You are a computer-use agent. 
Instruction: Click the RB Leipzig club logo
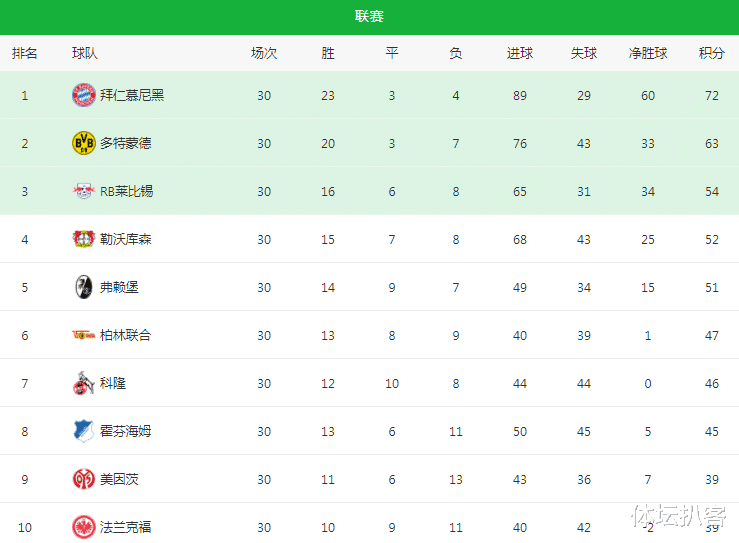coord(84,191)
